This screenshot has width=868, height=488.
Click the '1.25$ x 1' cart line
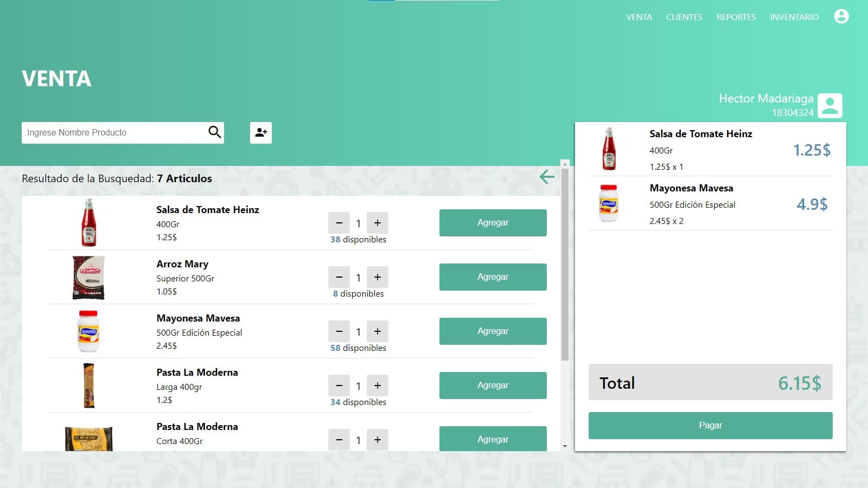tap(667, 167)
